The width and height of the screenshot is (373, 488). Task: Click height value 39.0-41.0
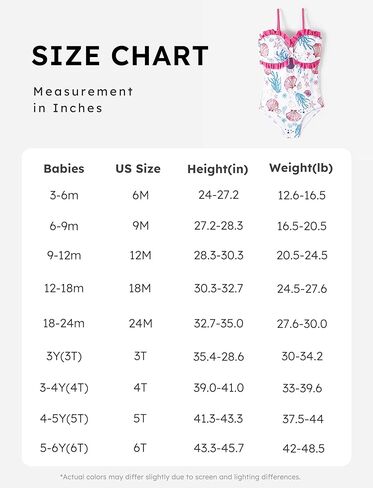click(219, 388)
